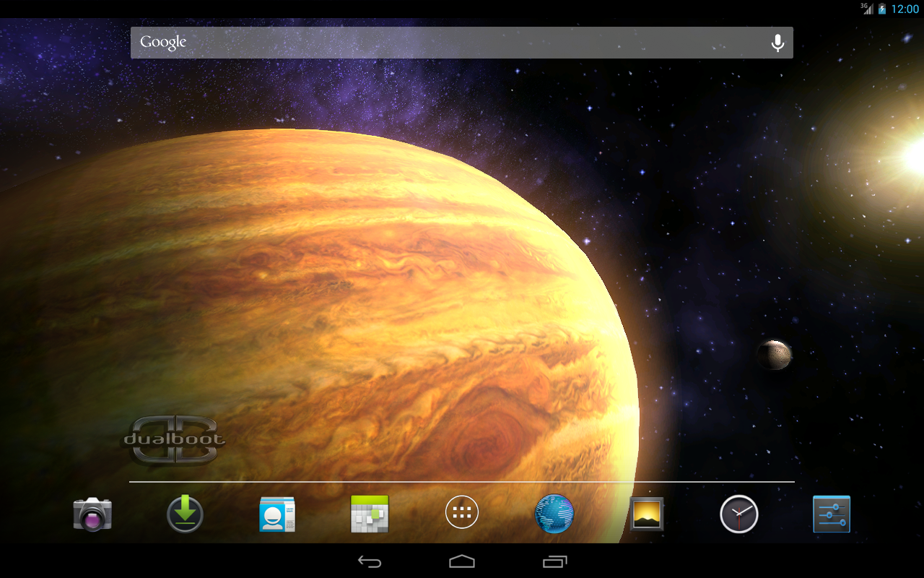Open the Gallery app
This screenshot has width=924, height=578.
(647, 513)
